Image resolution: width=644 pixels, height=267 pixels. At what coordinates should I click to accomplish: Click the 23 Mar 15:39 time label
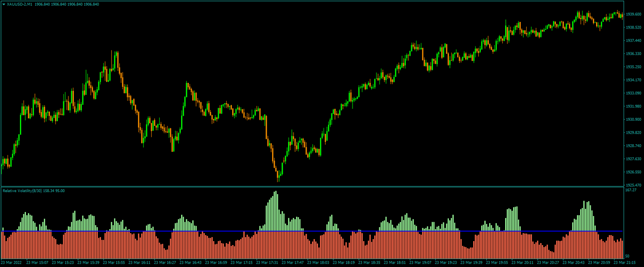(x=88, y=263)
